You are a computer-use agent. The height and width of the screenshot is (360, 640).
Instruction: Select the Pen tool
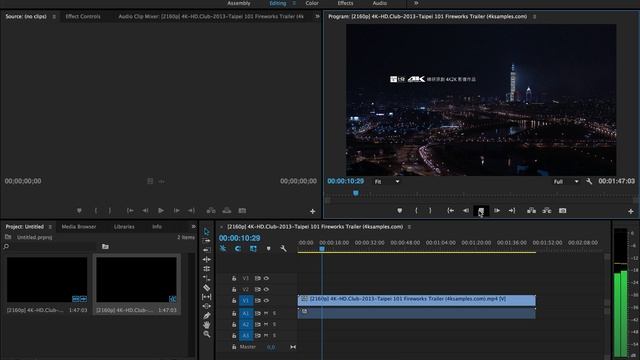(x=207, y=316)
